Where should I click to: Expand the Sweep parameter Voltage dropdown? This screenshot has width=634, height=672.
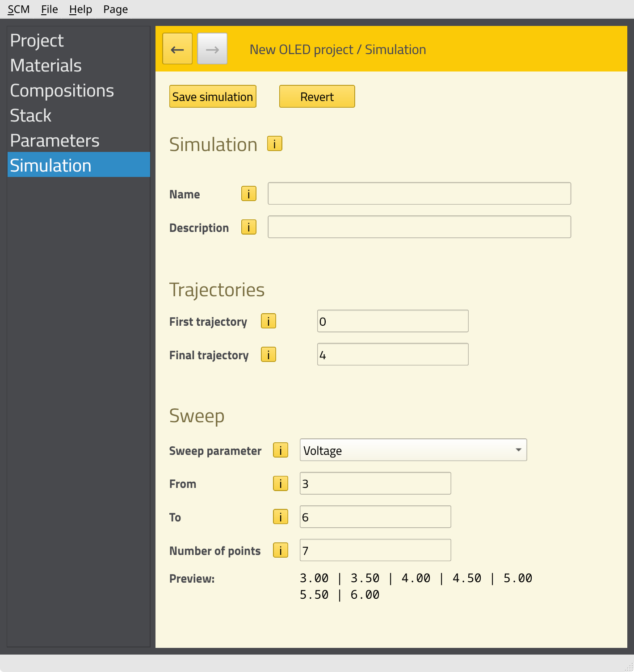(x=413, y=450)
